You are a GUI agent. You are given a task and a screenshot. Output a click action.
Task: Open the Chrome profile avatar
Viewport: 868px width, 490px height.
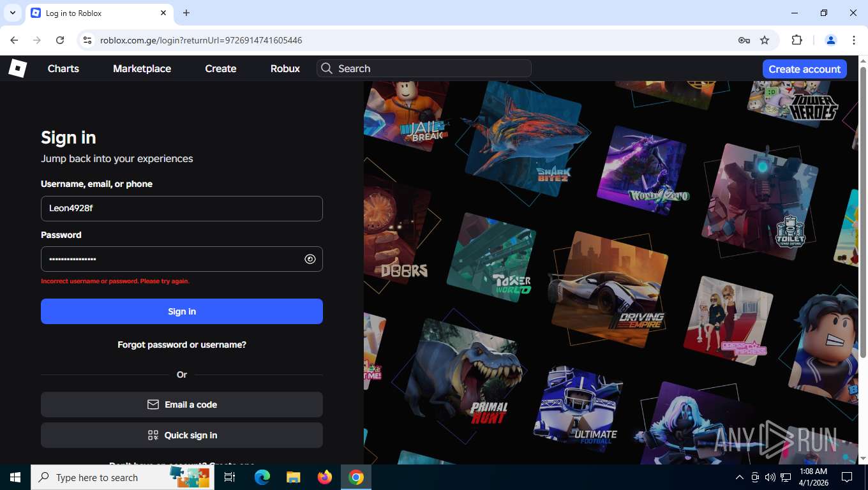coord(831,40)
